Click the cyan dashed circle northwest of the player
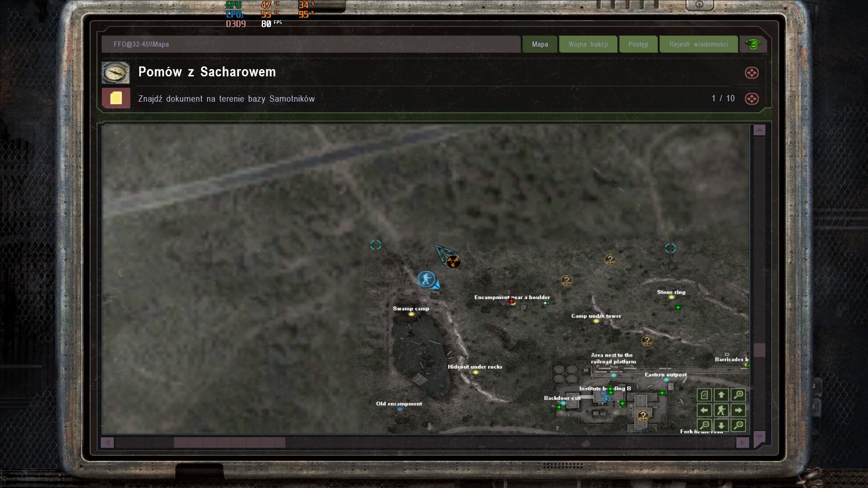This screenshot has width=868, height=488. 376,245
